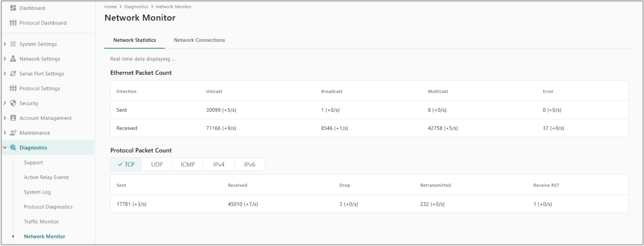This screenshot has height=246, width=644.
Task: Click the Protocol Dashboard icon
Action: click(x=13, y=23)
